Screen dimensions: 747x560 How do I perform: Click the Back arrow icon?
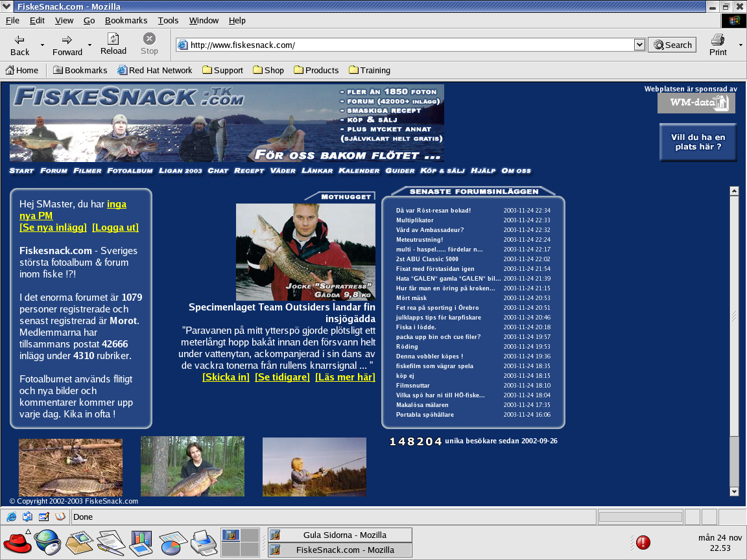tap(19, 40)
